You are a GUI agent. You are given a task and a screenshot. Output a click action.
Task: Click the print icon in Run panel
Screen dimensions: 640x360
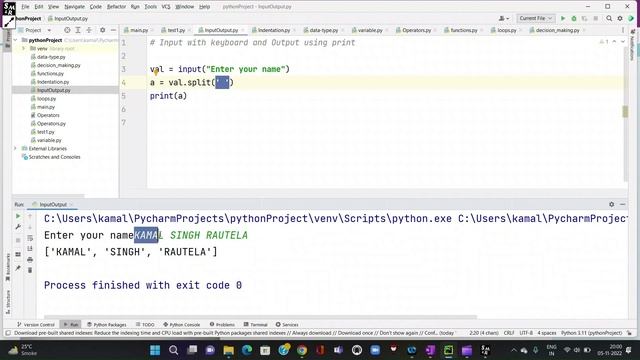point(30,260)
